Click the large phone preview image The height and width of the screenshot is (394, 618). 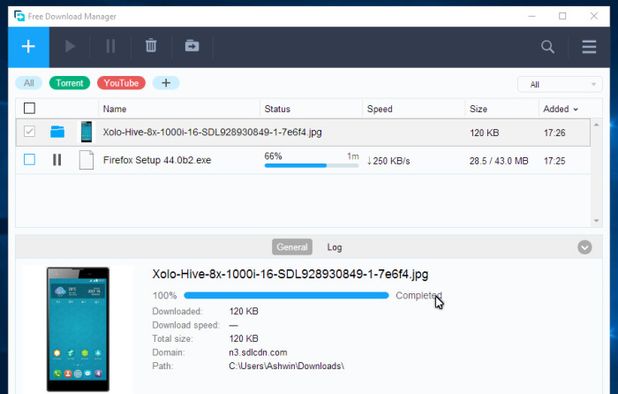[x=78, y=329]
